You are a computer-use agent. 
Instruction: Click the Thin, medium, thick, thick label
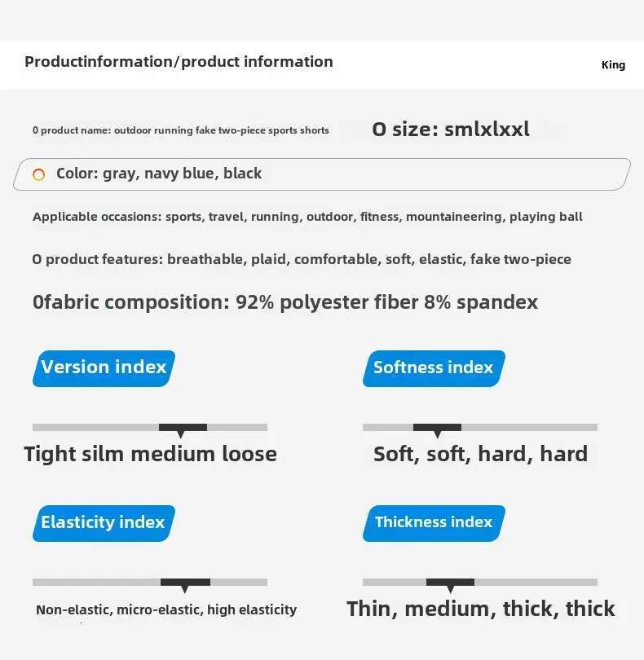(x=481, y=609)
